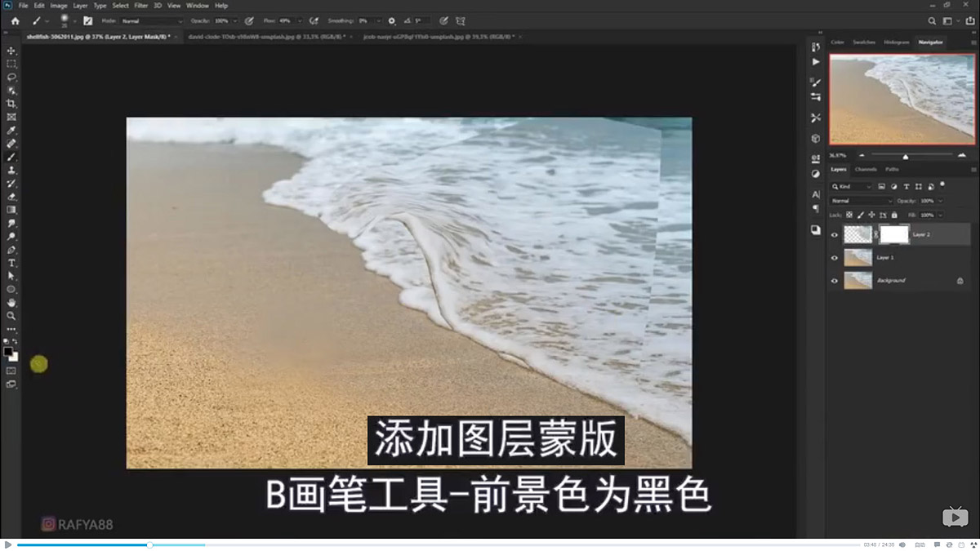Select the Layer 2 mask thumbnail
This screenshot has width=980, height=551.
(893, 234)
